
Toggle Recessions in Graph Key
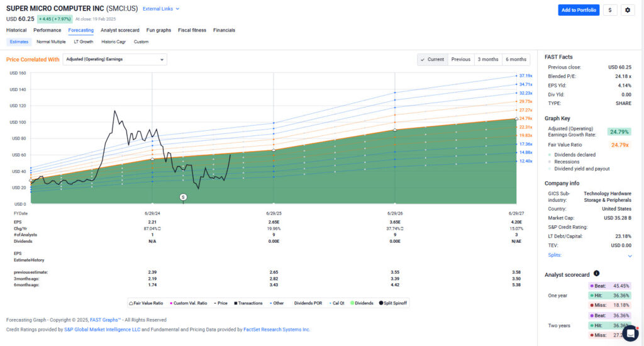(x=563, y=162)
